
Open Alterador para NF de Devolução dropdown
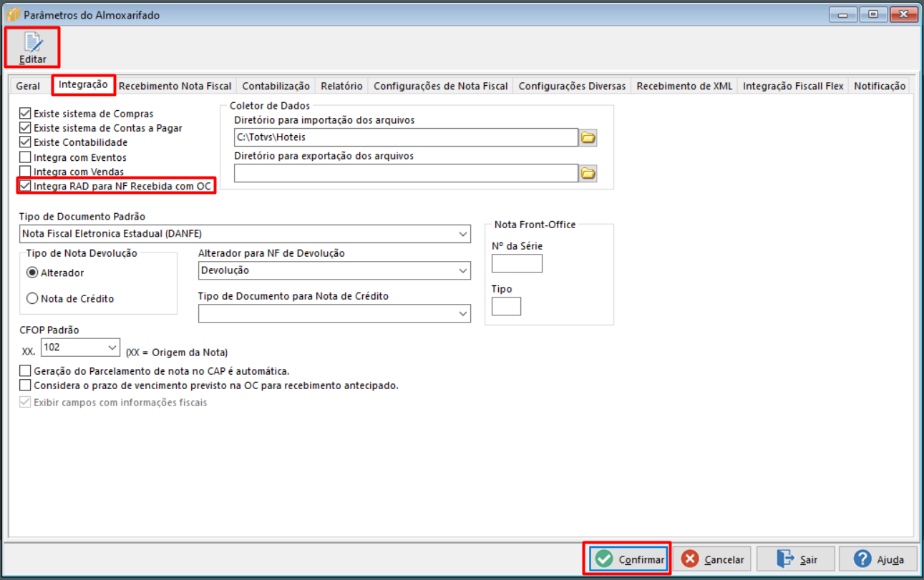[462, 270]
